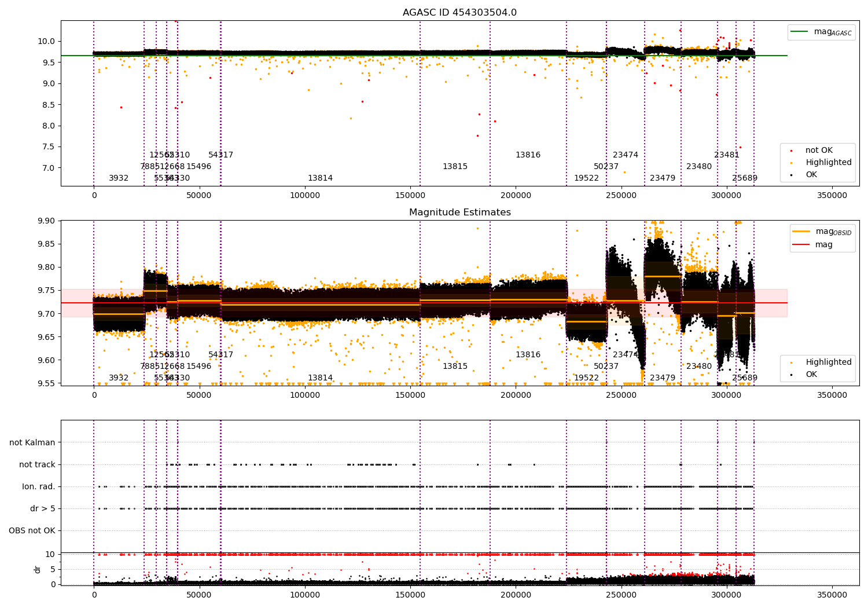Click the 50000 x-axis tick under middle plot
The width and height of the screenshot is (868, 608).
pos(199,395)
